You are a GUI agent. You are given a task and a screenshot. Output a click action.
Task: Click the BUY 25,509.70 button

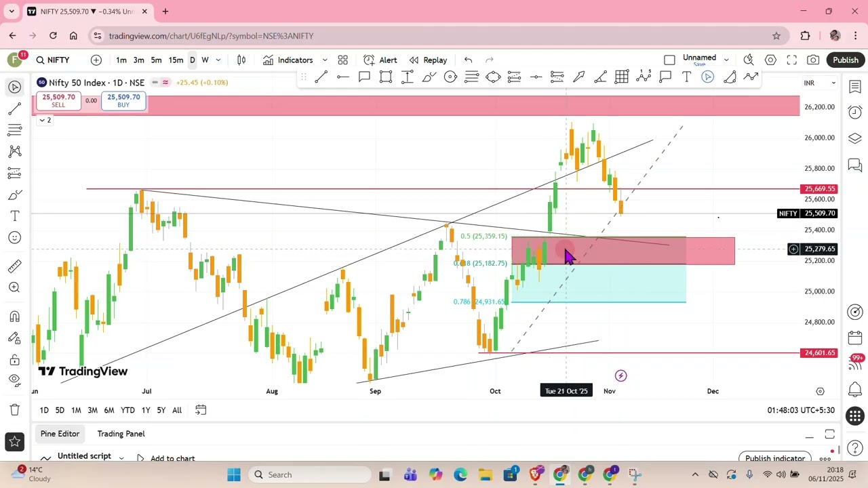click(123, 101)
